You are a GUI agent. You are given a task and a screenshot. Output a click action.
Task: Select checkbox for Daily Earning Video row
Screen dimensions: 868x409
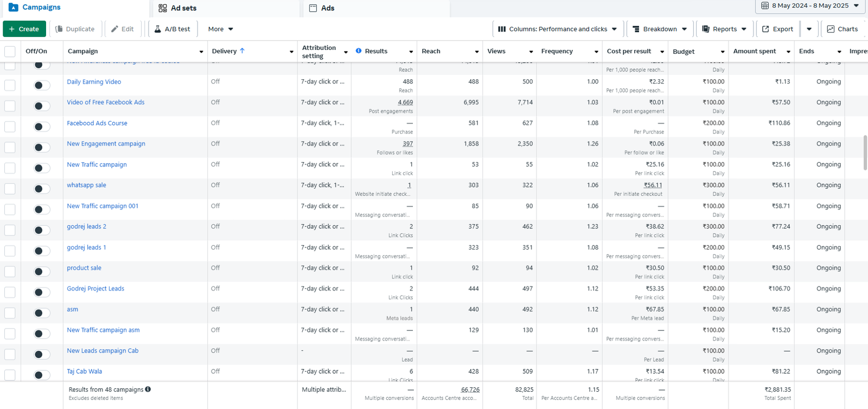click(x=10, y=85)
